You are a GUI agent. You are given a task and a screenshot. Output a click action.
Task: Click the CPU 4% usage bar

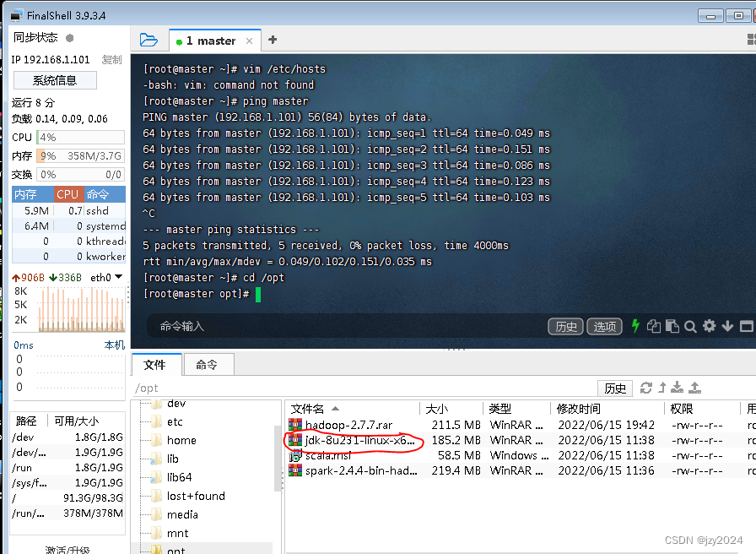pos(80,137)
